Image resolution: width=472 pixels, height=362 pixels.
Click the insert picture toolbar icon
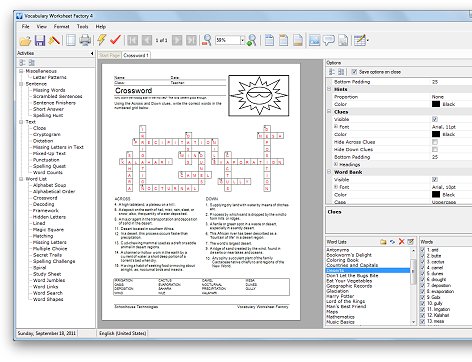click(x=314, y=40)
